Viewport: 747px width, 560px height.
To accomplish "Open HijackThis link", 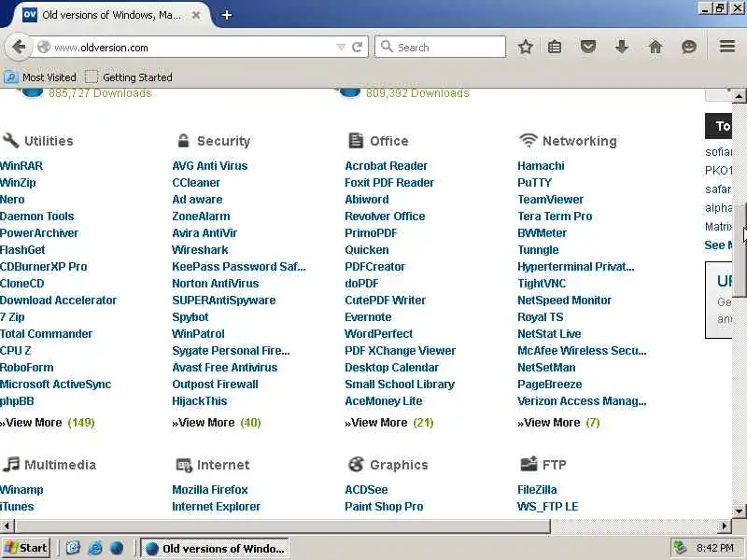I will [200, 401].
